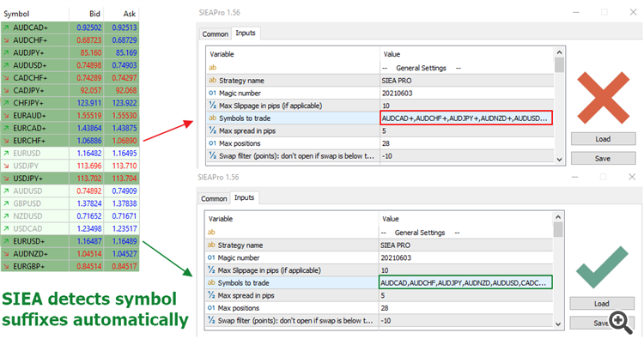
Task: Click the CADCHF+ down-arrow icon
Action: 6,78
